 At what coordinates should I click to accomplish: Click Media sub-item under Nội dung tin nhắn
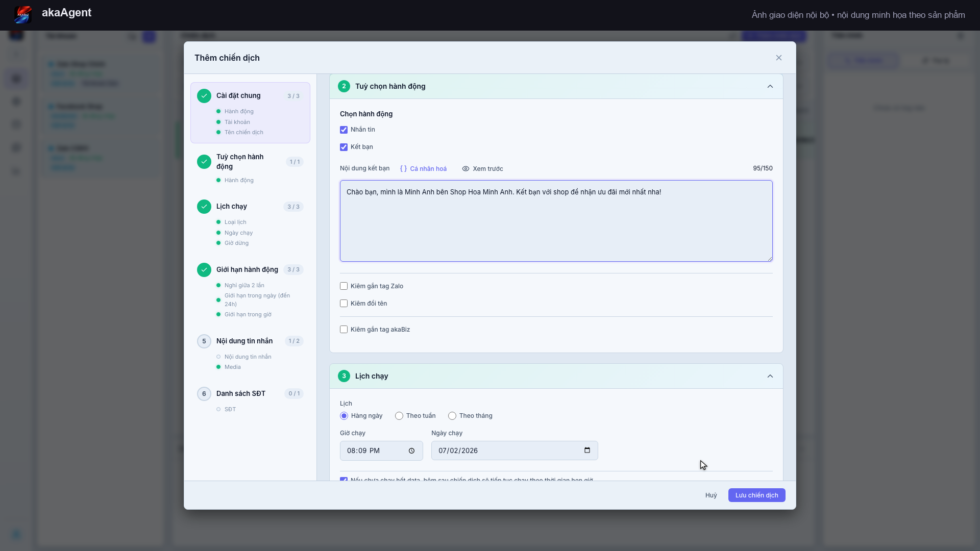(x=233, y=367)
